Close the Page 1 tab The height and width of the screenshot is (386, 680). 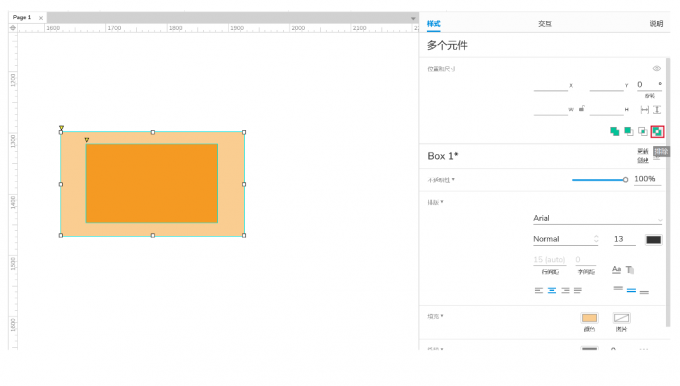(41, 18)
